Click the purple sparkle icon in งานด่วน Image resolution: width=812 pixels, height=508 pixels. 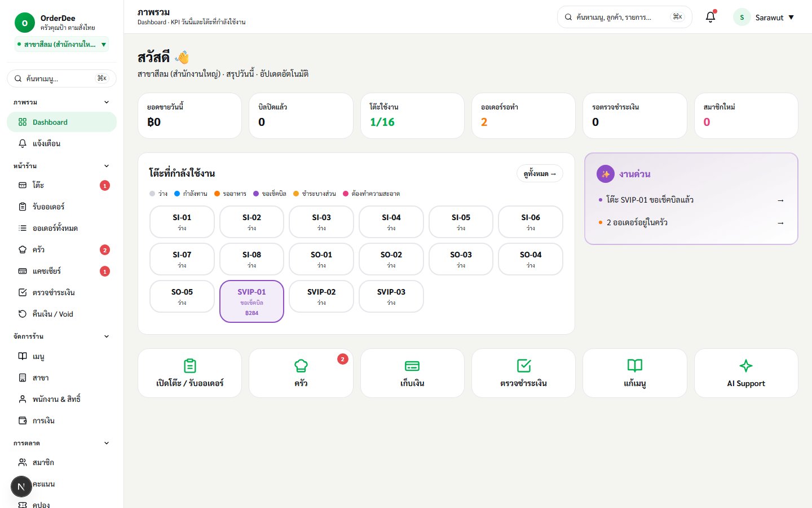[x=606, y=174]
